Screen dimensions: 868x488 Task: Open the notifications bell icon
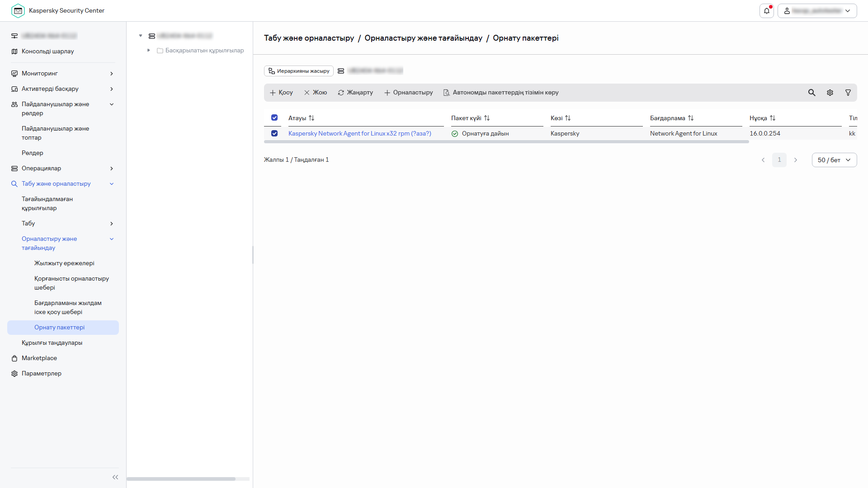767,11
